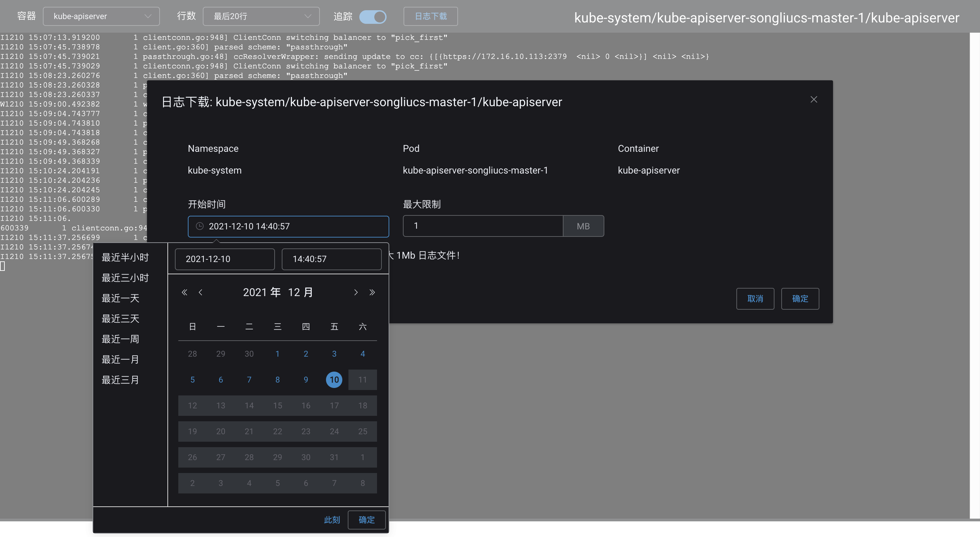This screenshot has height=537, width=980.
Task: Click the date field 2021-12-10 in picker
Action: (225, 259)
